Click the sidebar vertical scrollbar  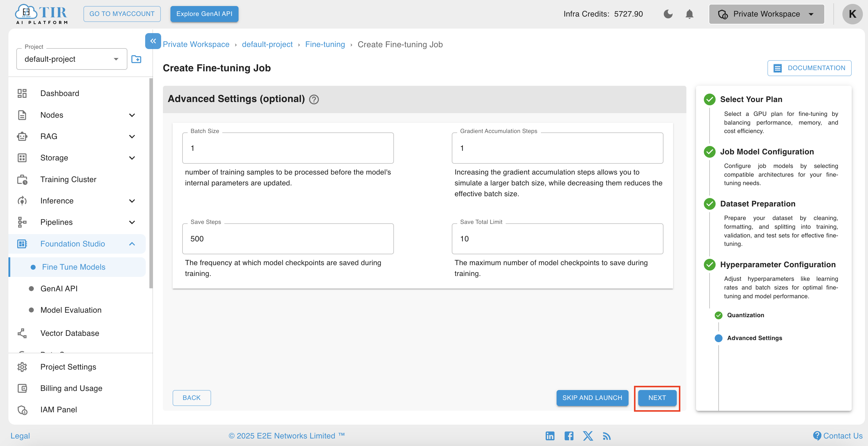(151, 184)
